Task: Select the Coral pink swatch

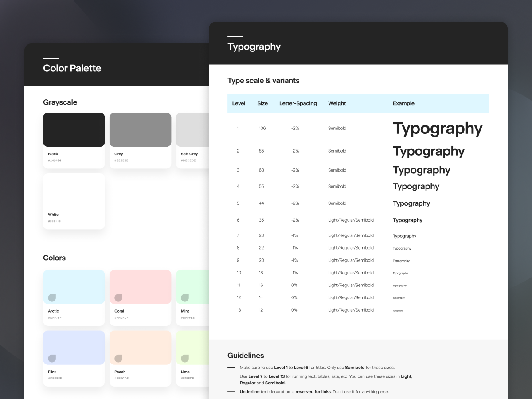Action: 141,287
